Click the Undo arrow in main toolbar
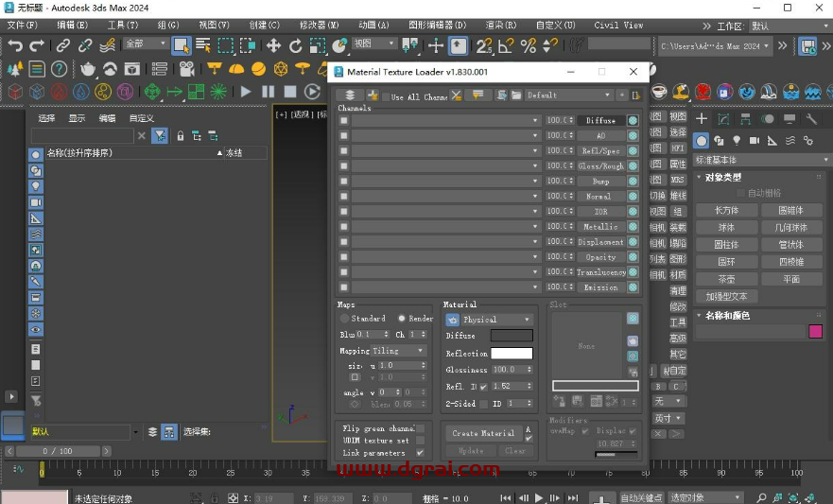 (15, 46)
